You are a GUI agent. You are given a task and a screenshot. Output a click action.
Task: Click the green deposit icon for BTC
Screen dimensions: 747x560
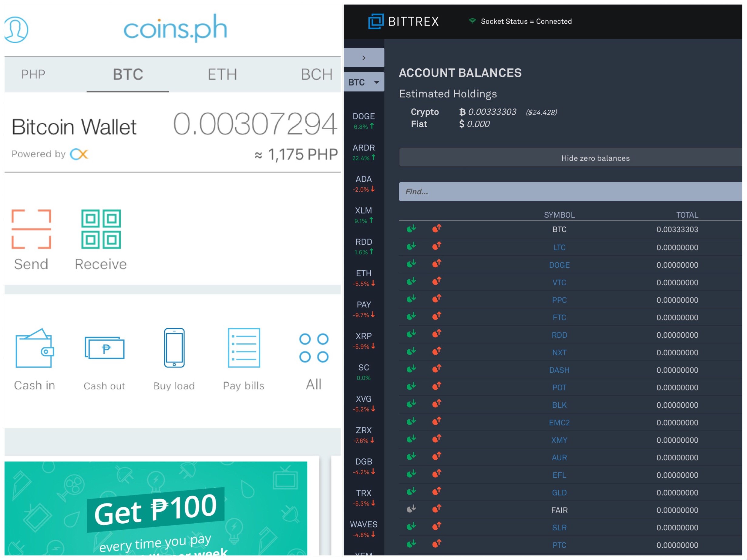(411, 229)
